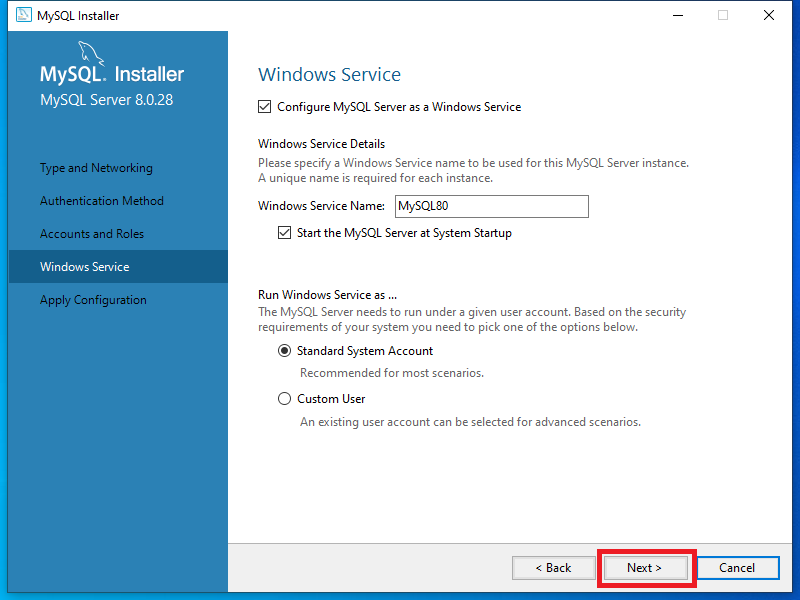
Task: Click the Run Windows Service as label
Action: click(x=328, y=295)
